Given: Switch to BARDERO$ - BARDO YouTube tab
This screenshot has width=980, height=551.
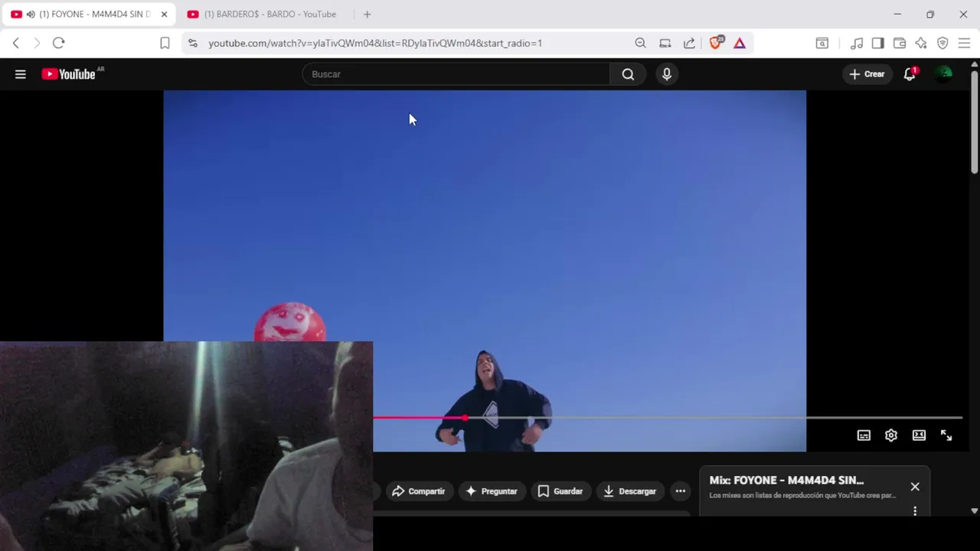Looking at the screenshot, I should point(269,15).
